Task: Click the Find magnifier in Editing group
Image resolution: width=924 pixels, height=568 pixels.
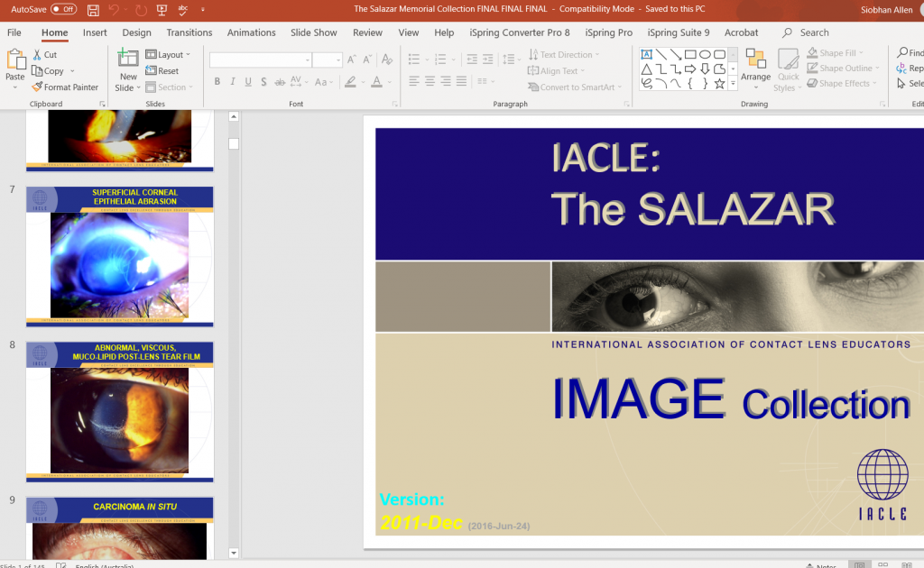Action: tap(902, 53)
